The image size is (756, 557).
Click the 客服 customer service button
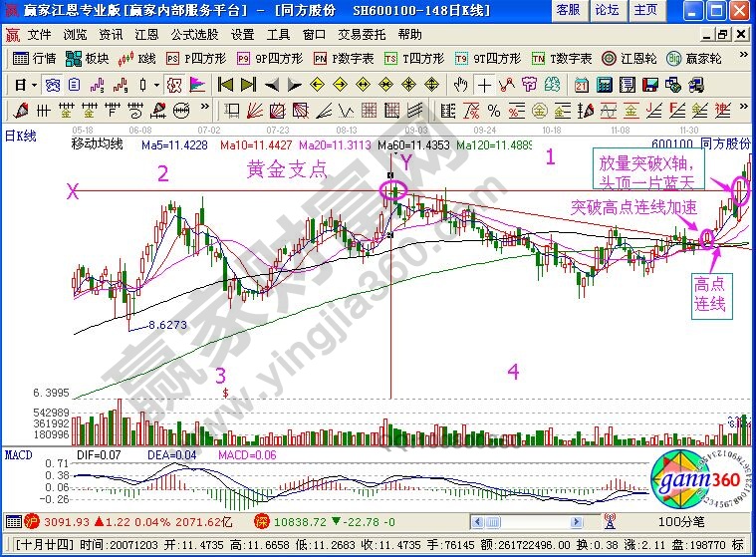click(x=568, y=10)
